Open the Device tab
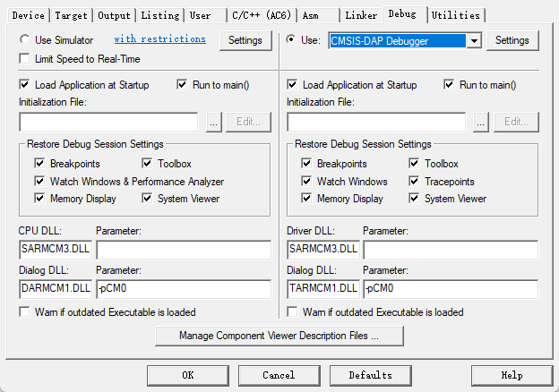This screenshot has width=559, height=392. pyautogui.click(x=28, y=15)
